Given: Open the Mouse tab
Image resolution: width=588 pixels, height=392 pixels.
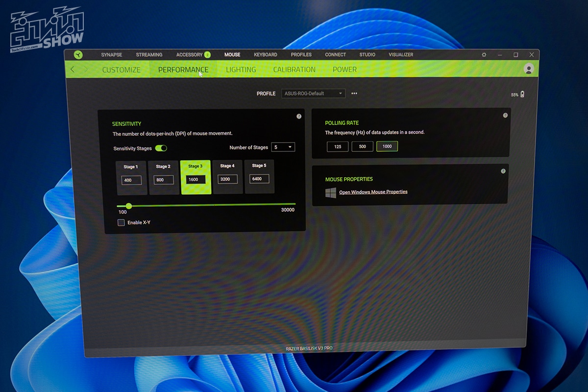Looking at the screenshot, I should pyautogui.click(x=232, y=55).
